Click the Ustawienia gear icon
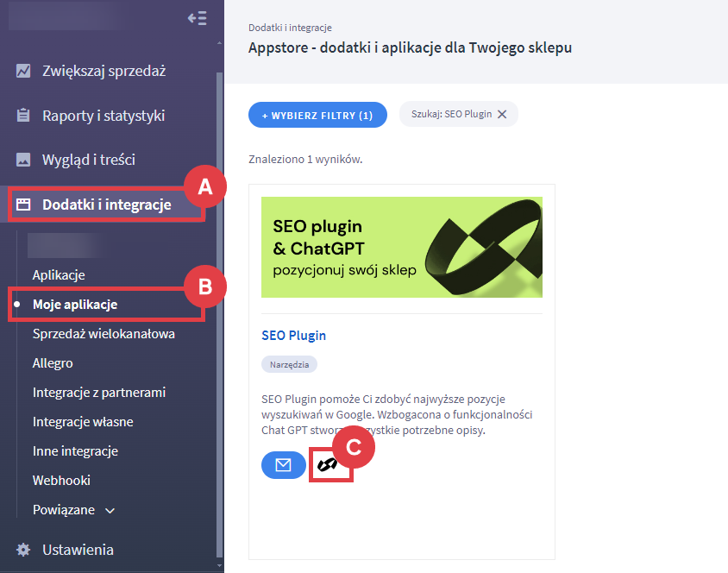 pyautogui.click(x=23, y=550)
